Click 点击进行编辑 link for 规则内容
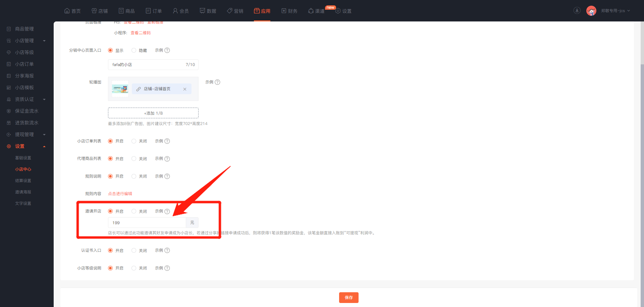Screen dimensions: 644x307 coord(120,194)
